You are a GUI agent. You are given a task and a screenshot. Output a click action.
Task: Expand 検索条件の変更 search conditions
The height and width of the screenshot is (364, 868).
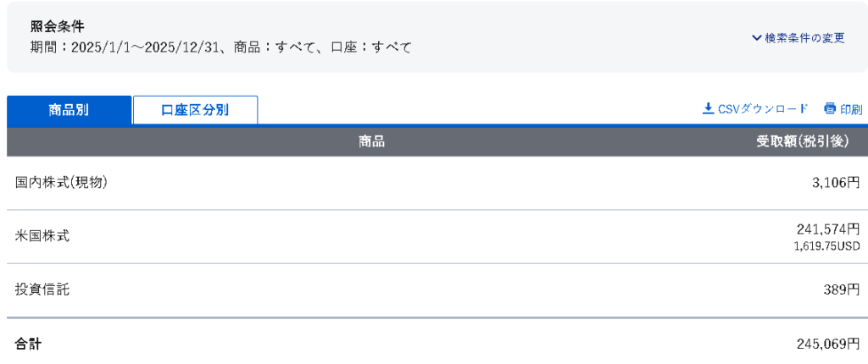tap(798, 38)
